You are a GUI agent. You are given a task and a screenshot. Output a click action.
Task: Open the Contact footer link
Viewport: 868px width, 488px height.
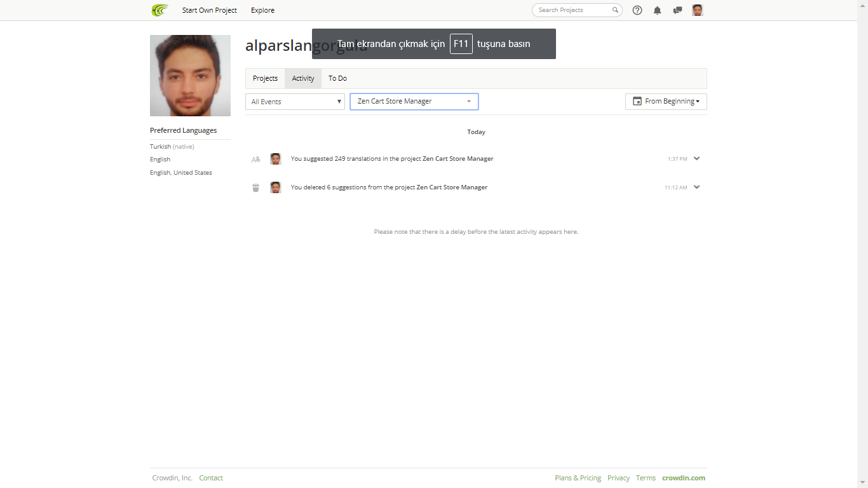(211, 478)
